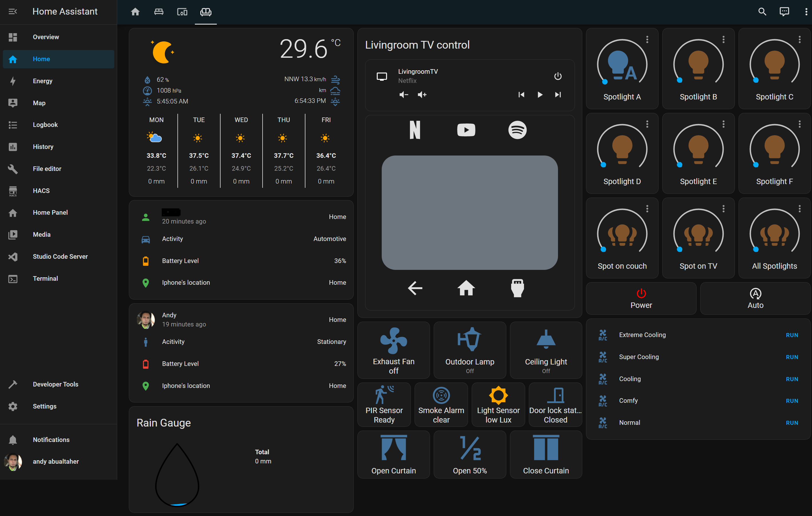This screenshot has height=516, width=812.
Task: Open the Assist chat icon
Action: [784, 12]
